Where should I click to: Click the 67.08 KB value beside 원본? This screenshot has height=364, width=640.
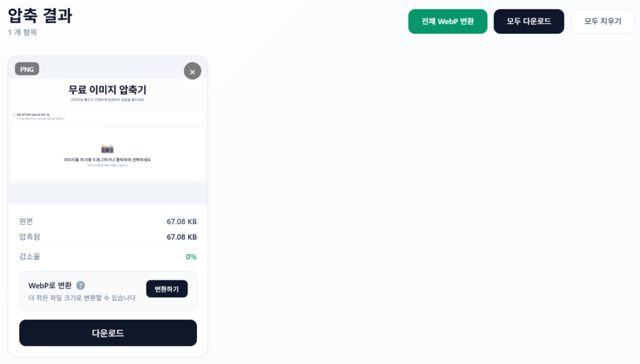click(181, 221)
